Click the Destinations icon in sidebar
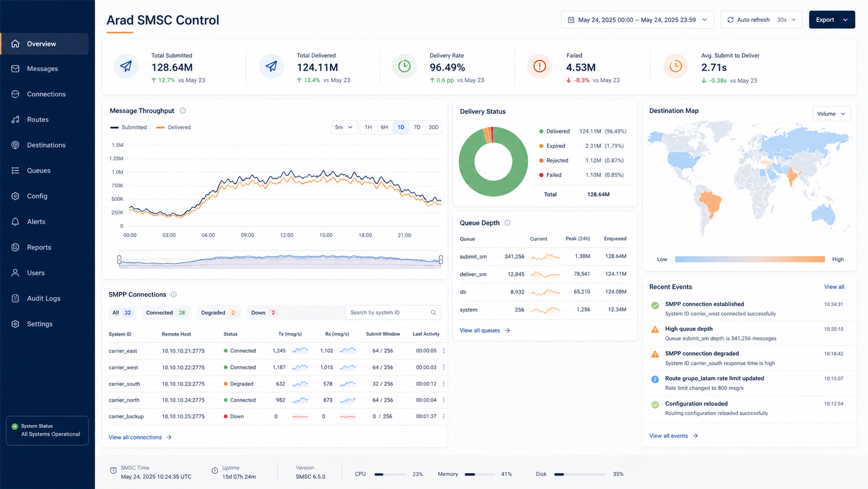868x489 pixels. (16, 145)
